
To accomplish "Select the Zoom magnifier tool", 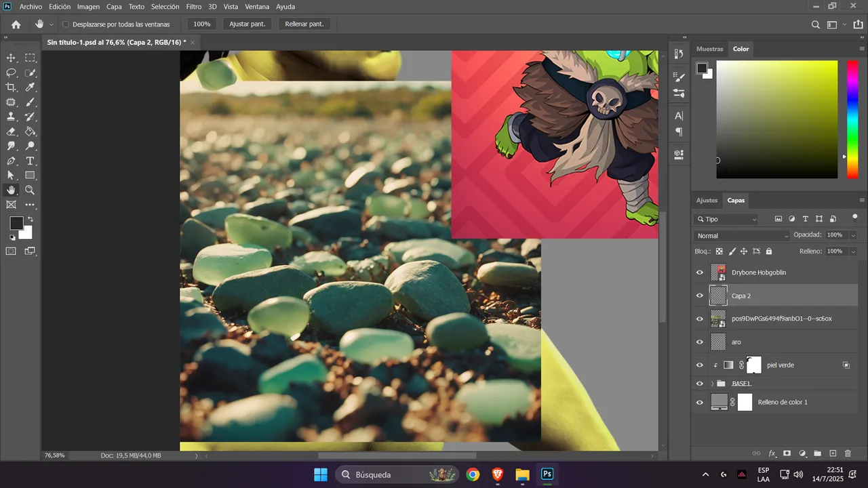I will point(31,190).
